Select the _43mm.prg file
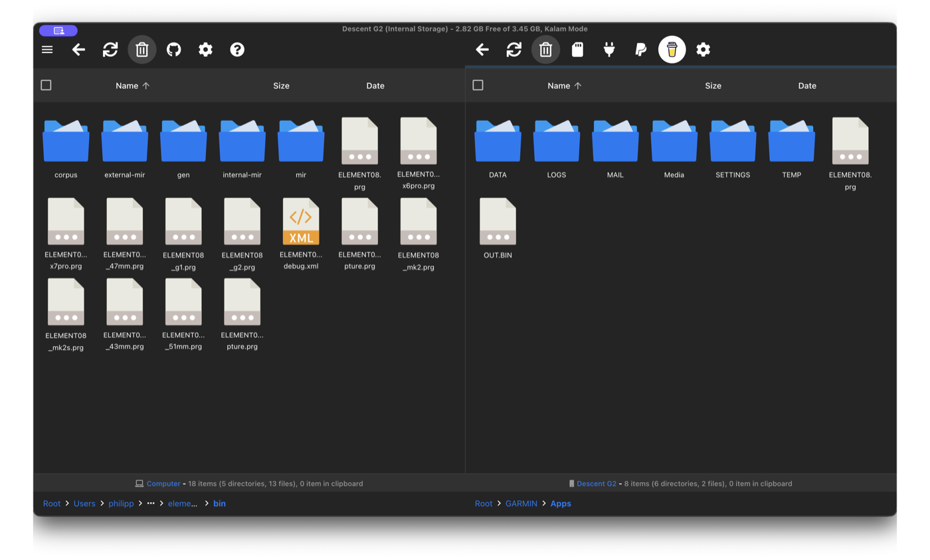The height and width of the screenshot is (560, 930). tap(125, 315)
